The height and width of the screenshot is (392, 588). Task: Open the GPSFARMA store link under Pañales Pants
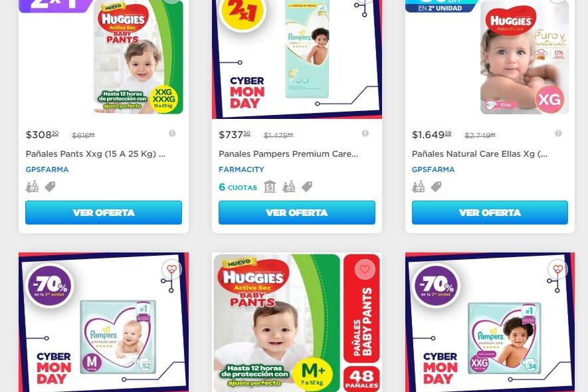pyautogui.click(x=47, y=169)
